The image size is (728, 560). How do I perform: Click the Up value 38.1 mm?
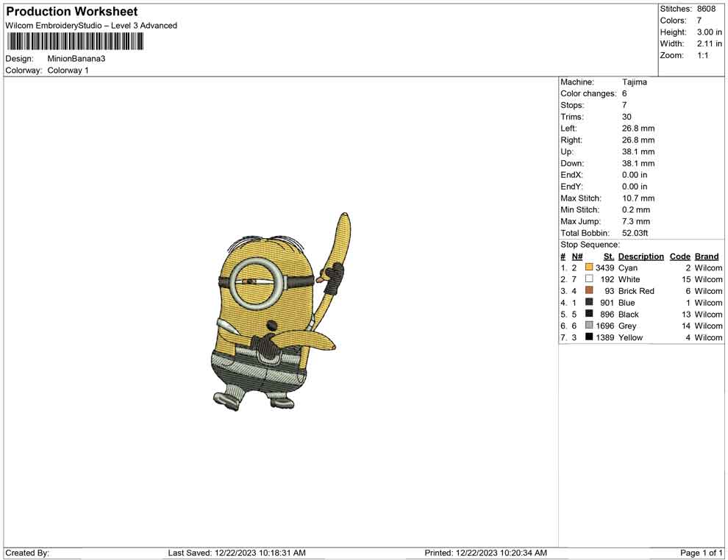[x=638, y=151]
